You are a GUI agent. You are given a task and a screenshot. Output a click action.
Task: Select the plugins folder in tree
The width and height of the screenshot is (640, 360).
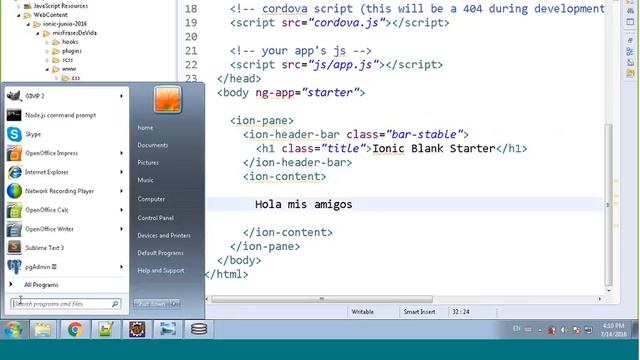click(x=72, y=51)
